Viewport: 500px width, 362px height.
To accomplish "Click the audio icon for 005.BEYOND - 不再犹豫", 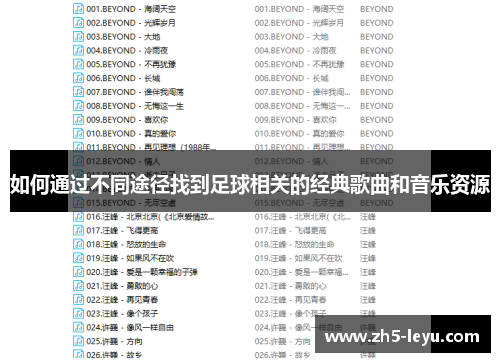I will [78, 64].
